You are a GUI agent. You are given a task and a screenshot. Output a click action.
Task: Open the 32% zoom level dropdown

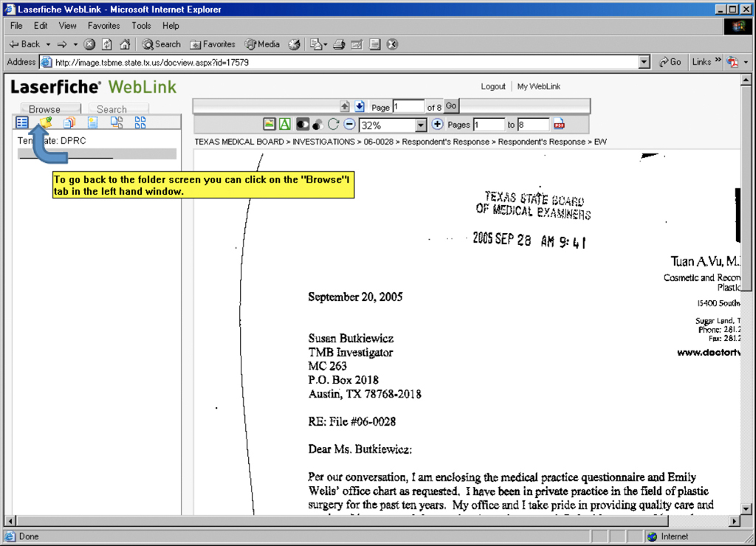coord(421,125)
